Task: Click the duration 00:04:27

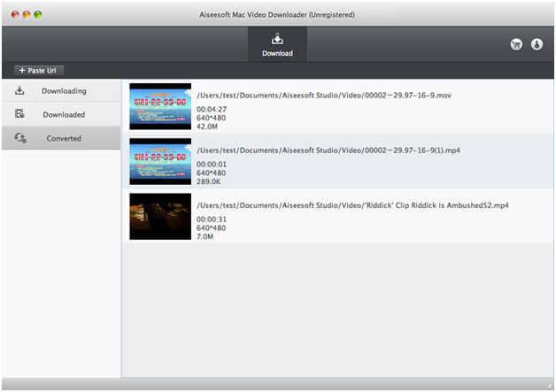Action: [212, 109]
